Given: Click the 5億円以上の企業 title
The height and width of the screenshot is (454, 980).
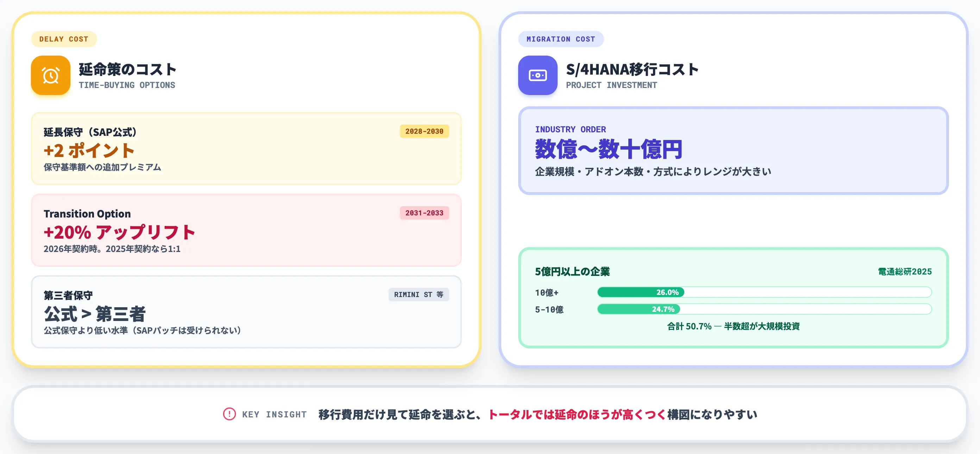Looking at the screenshot, I should (x=572, y=271).
